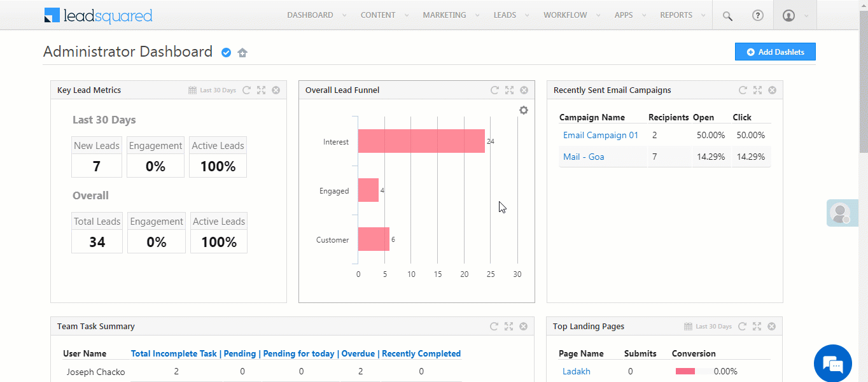Refresh the Top Landing Pages dashlet

(742, 327)
